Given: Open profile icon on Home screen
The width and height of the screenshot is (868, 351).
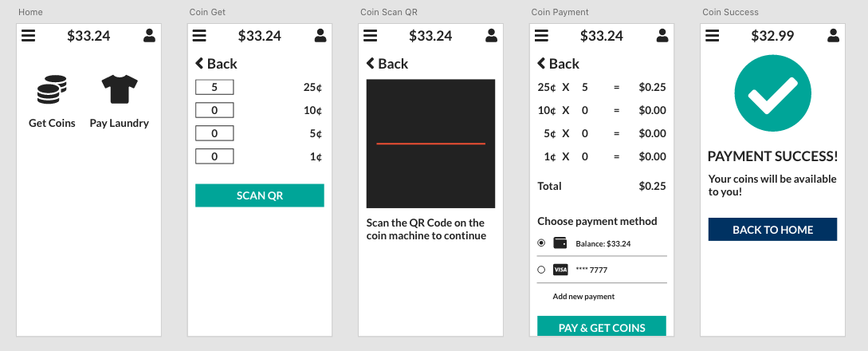Looking at the screenshot, I should (x=149, y=36).
